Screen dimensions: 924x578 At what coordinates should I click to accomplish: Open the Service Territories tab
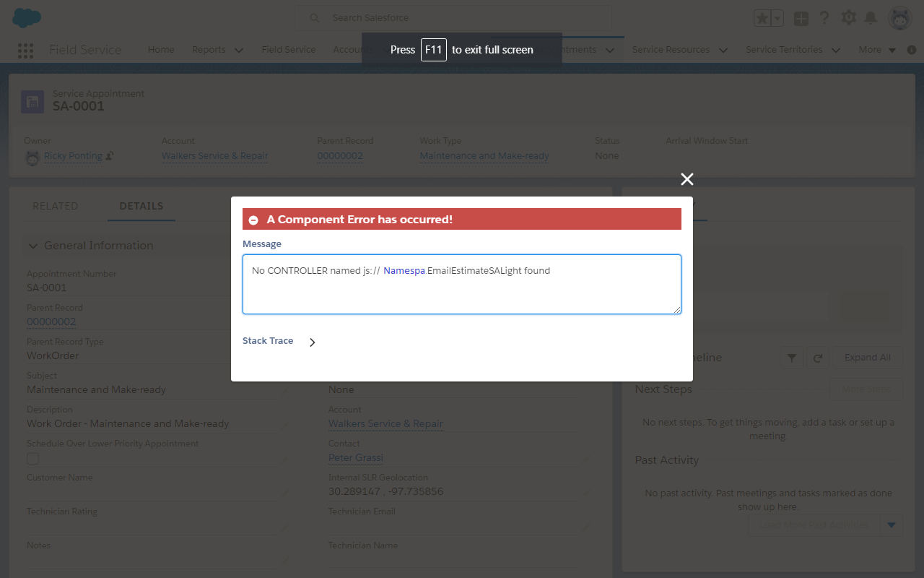784,50
